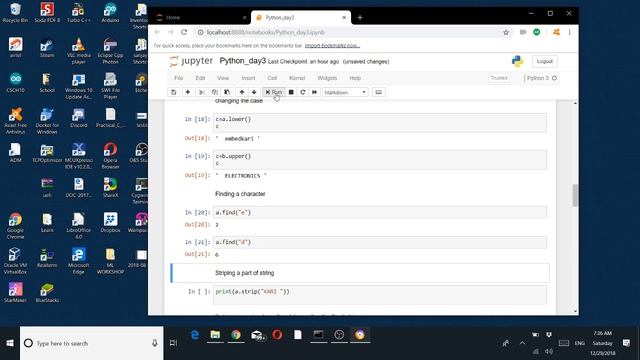This screenshot has width=640, height=360.
Task: Click the Logout button
Action: point(544,61)
